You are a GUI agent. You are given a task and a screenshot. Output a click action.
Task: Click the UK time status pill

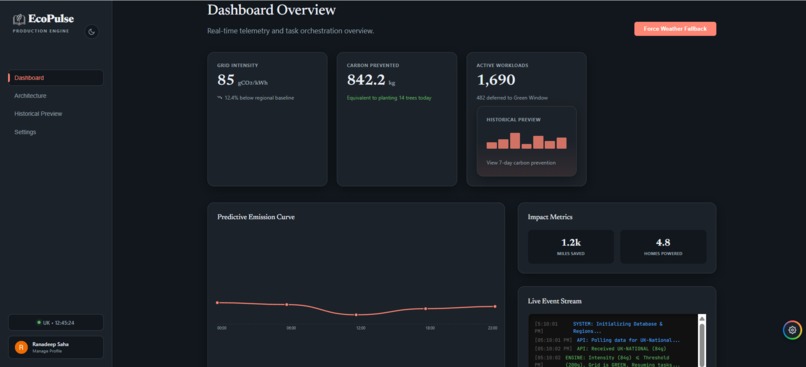[56, 323]
